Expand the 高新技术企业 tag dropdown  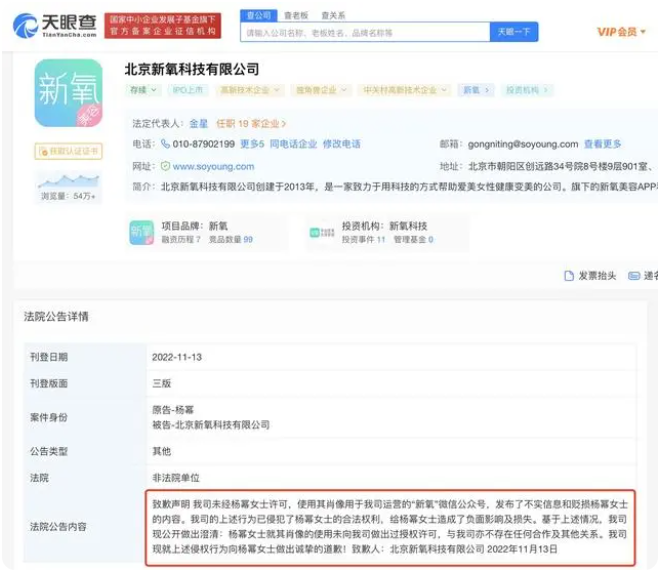click(x=249, y=90)
